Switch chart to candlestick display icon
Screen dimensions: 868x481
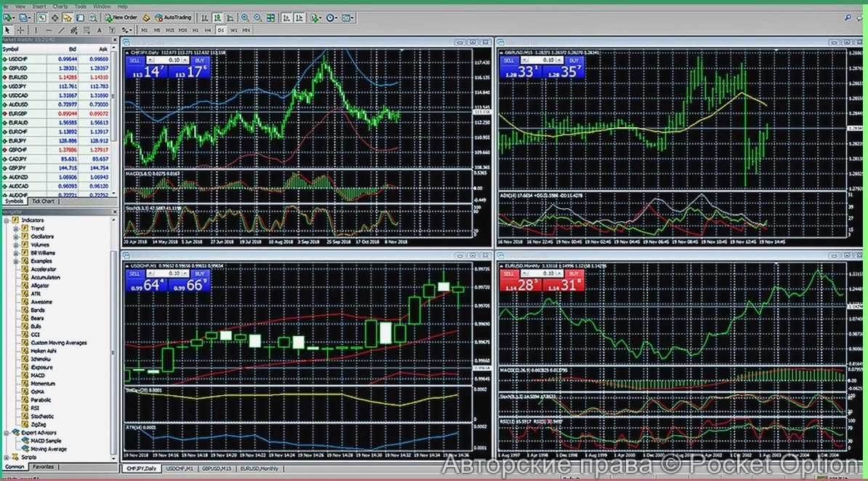[x=216, y=17]
